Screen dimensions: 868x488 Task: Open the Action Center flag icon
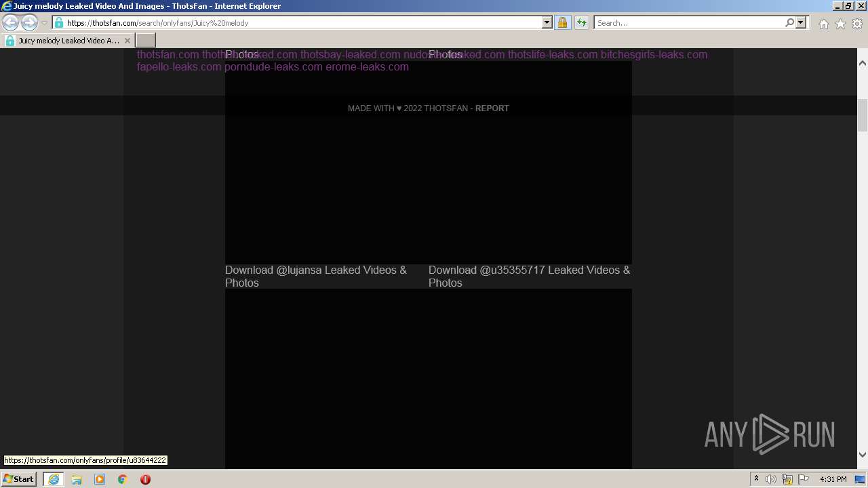click(804, 479)
